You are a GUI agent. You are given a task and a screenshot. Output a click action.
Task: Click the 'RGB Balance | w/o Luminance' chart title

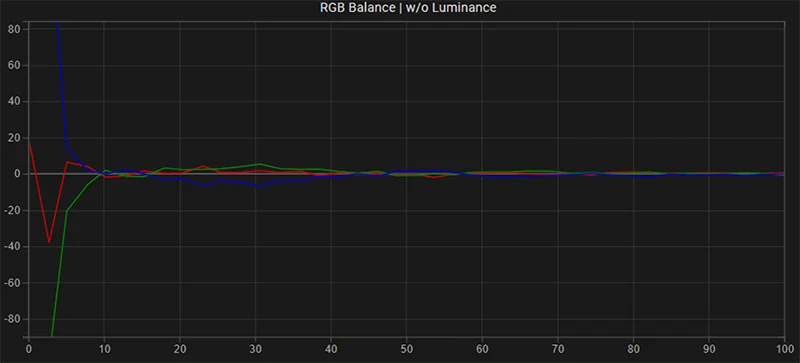pyautogui.click(x=408, y=8)
